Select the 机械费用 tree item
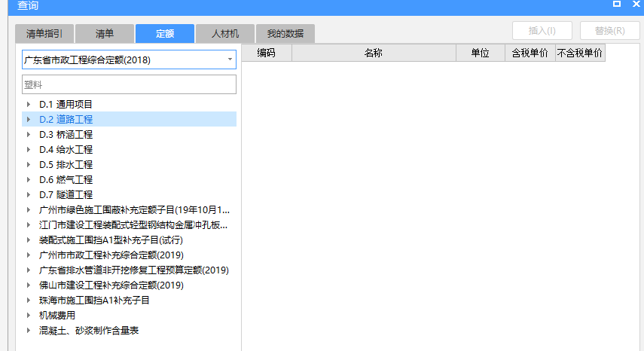 click(x=57, y=316)
